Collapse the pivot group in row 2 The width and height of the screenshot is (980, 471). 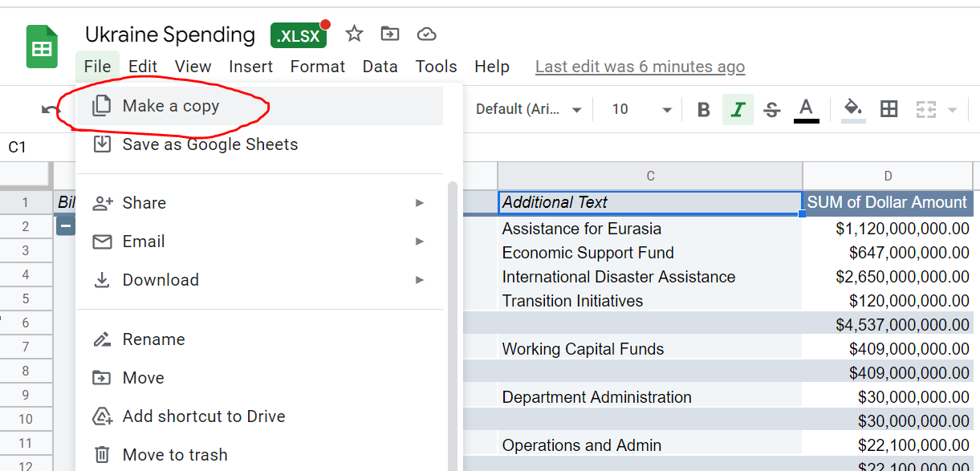click(x=66, y=226)
